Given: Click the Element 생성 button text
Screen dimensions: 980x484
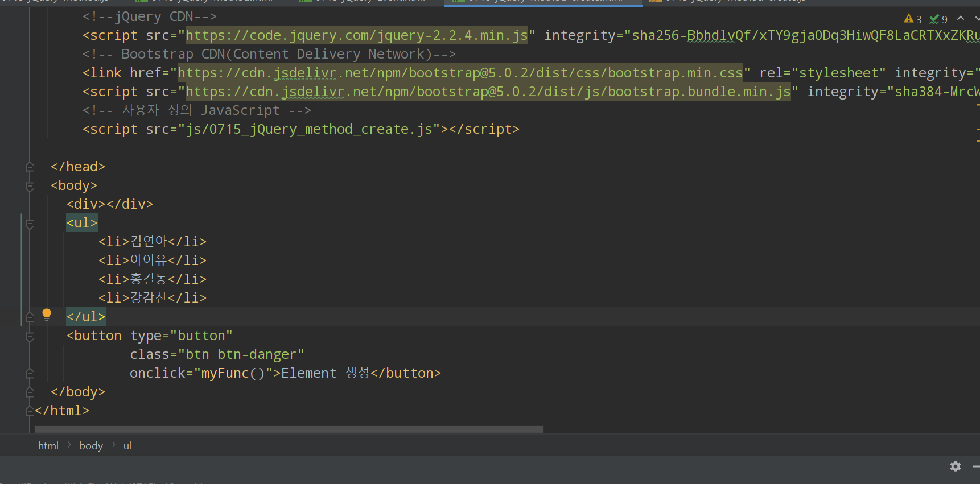Looking at the screenshot, I should click(x=326, y=373).
